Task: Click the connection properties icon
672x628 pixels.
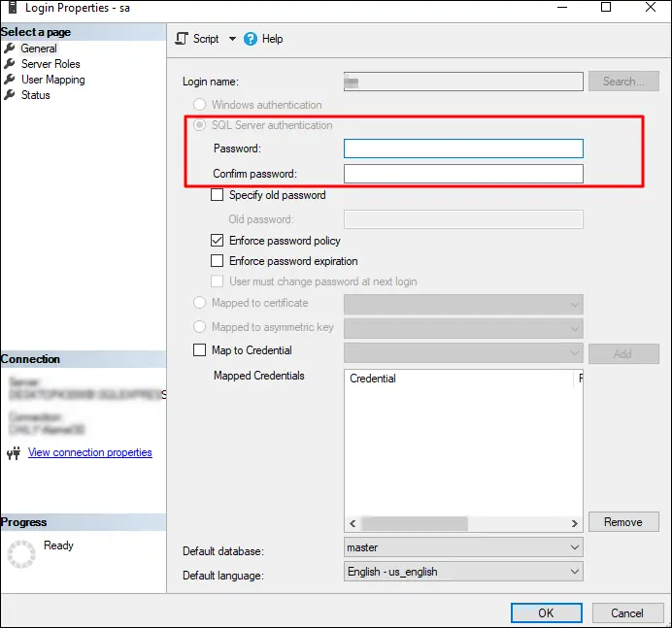Action: (14, 452)
